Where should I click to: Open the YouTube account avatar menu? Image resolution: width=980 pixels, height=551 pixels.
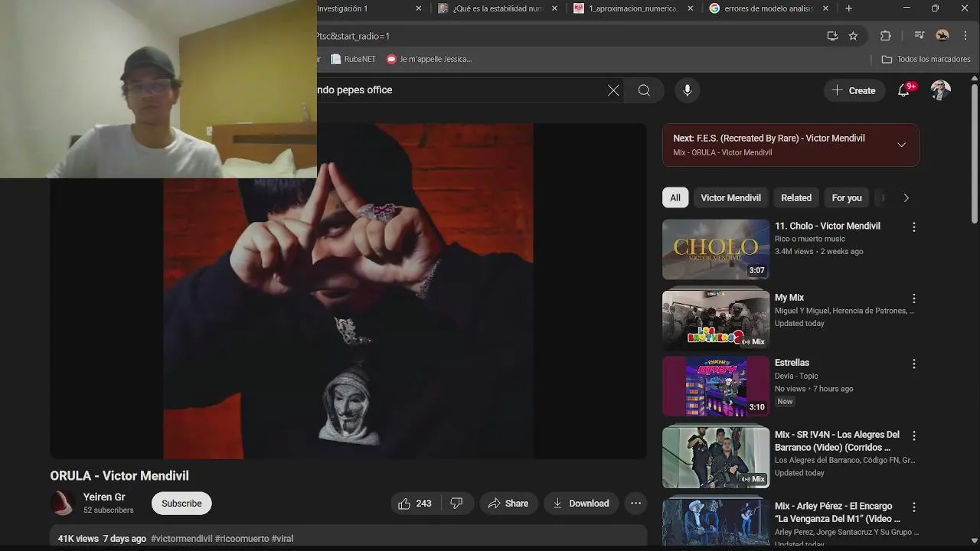pos(940,90)
